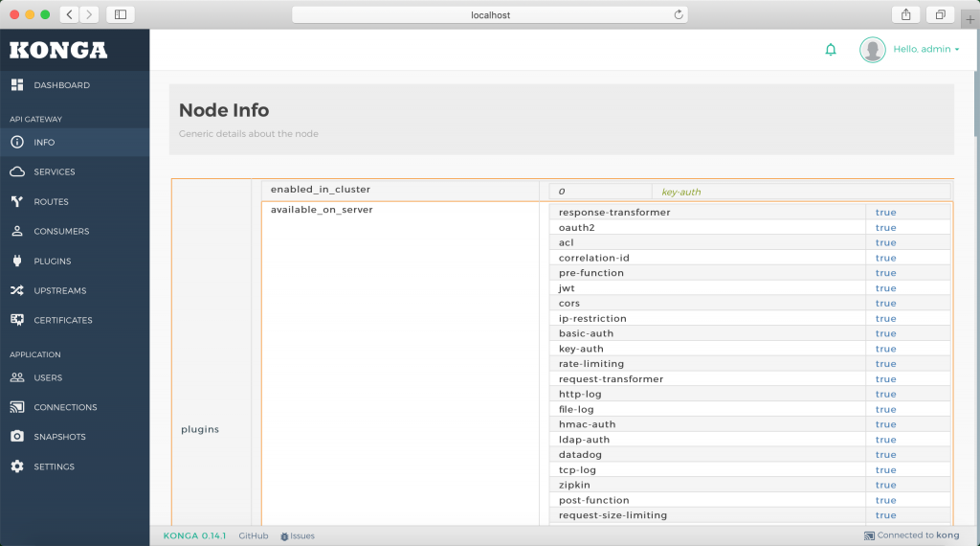The image size is (980, 546).
Task: Click the plugins row label
Action: coord(200,429)
